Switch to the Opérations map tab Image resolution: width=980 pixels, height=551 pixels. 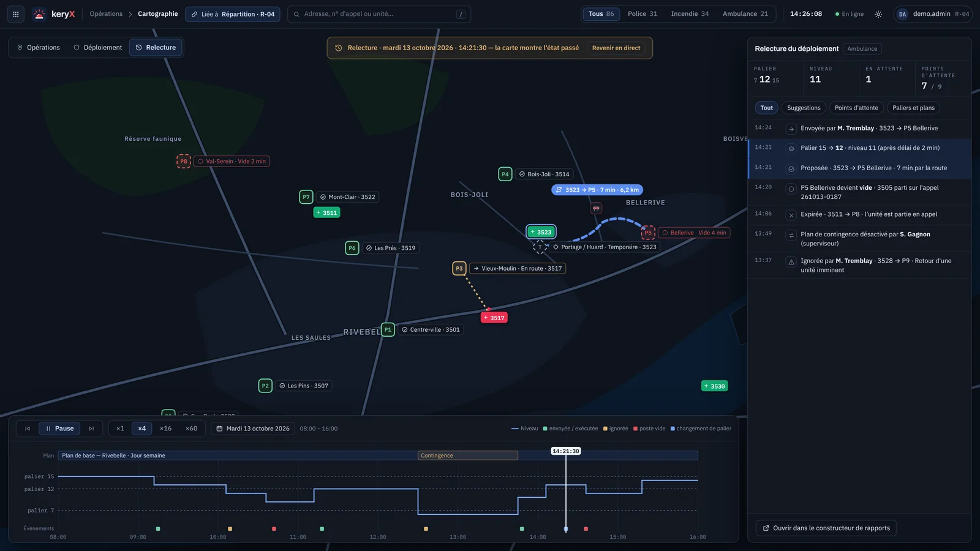pyautogui.click(x=38, y=48)
